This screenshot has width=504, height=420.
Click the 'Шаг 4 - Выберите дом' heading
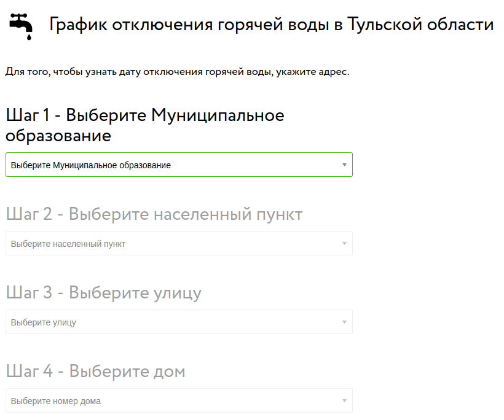pos(95,371)
